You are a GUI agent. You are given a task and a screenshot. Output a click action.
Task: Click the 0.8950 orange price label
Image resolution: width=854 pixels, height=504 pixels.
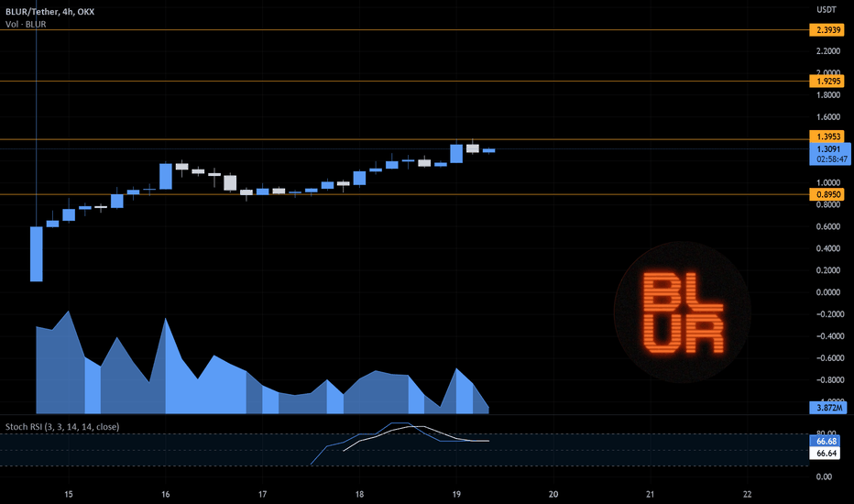click(827, 194)
